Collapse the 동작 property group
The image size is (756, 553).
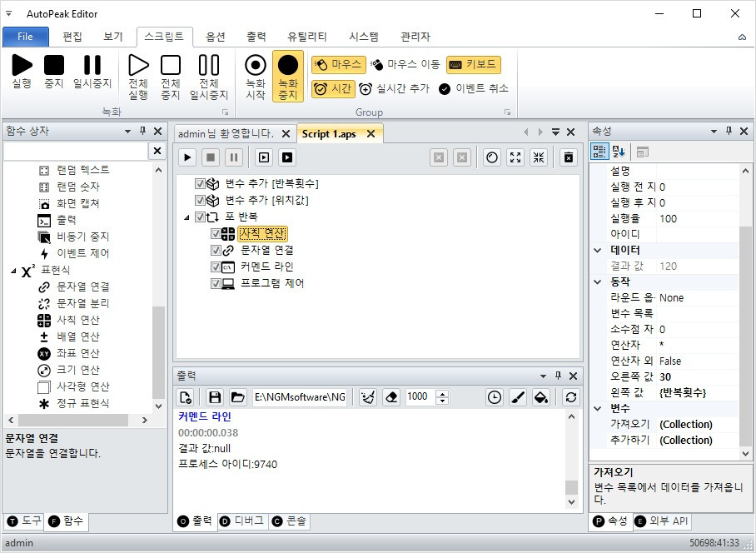point(597,281)
